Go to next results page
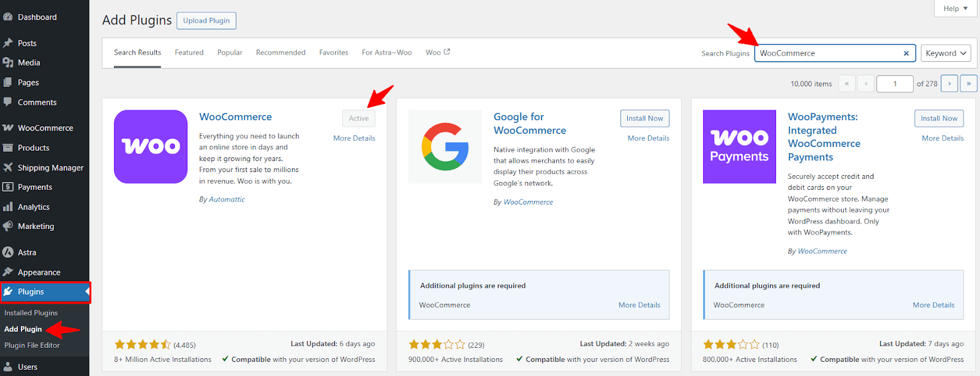The image size is (980, 376). click(949, 83)
